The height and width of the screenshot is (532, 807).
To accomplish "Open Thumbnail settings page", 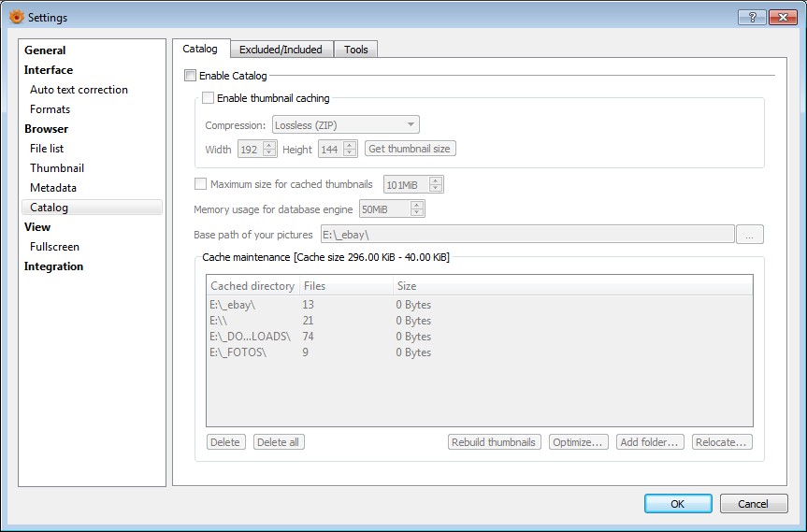I will [57, 167].
